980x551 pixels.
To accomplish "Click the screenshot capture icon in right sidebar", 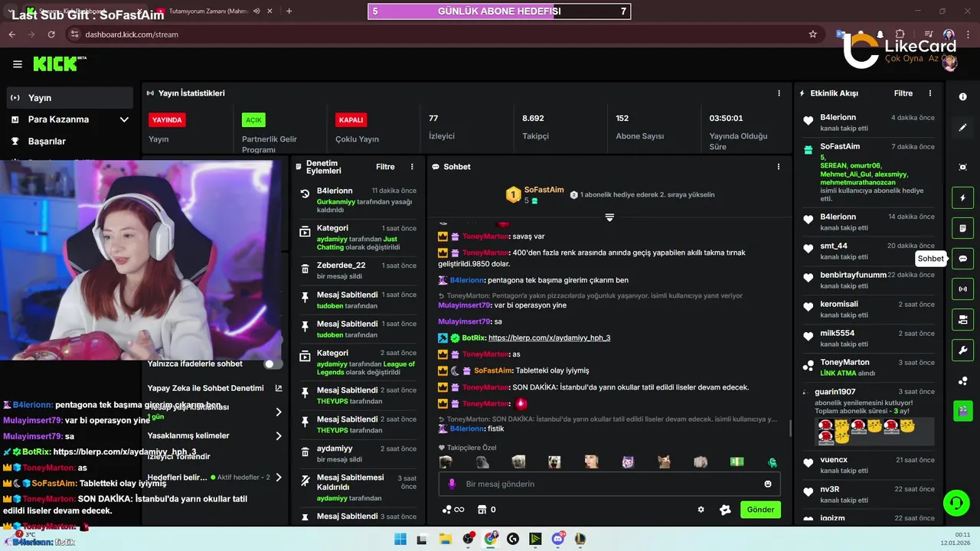I will [x=962, y=167].
